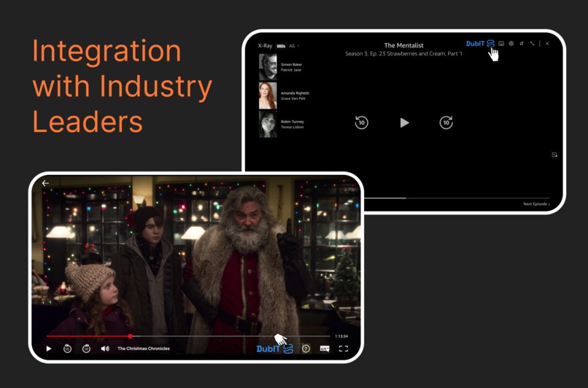The height and width of the screenshot is (388, 588).
Task: Rewind 10 seconds in The Christmas Chronicles player
Action: pos(67,349)
